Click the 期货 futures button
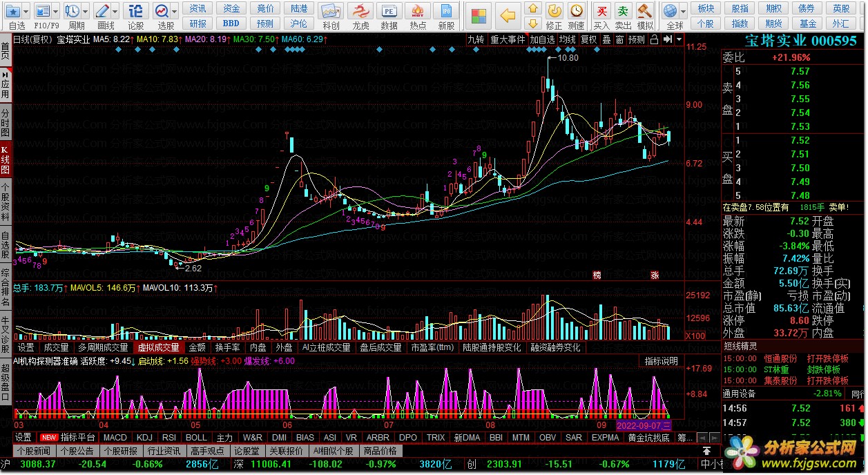 point(773,23)
